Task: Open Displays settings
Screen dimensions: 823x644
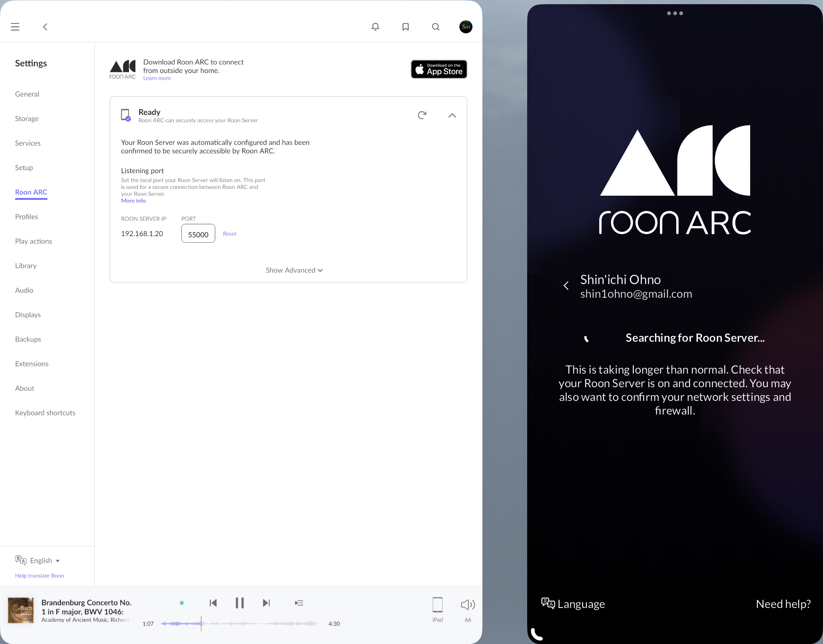Action: [28, 315]
